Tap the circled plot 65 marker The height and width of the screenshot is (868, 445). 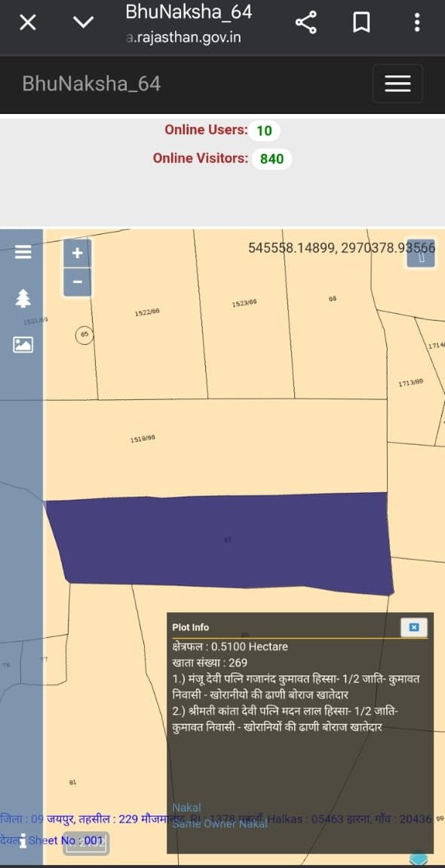(x=84, y=334)
